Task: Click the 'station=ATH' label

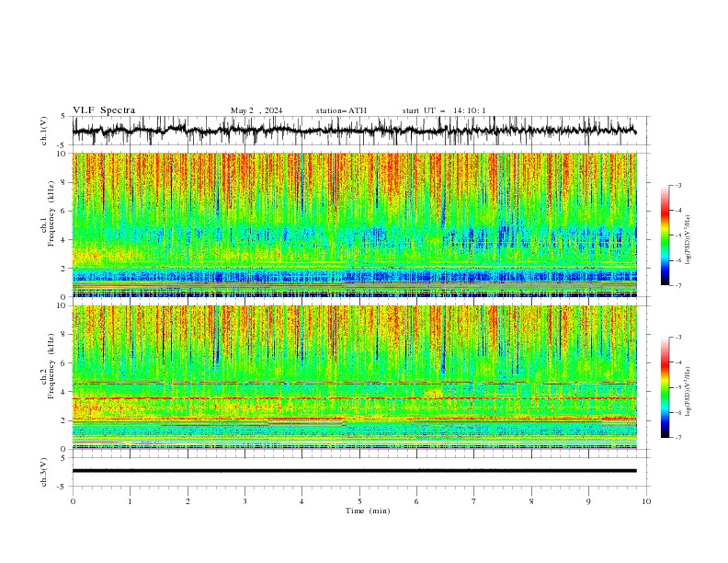Action: [x=341, y=110]
